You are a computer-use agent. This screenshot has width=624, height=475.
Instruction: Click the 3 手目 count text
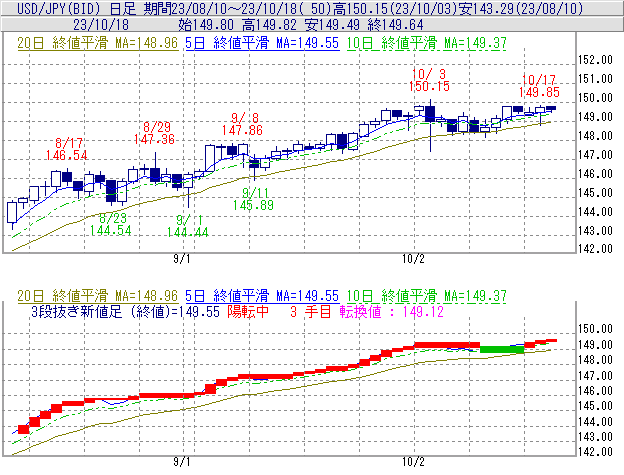click(x=311, y=312)
